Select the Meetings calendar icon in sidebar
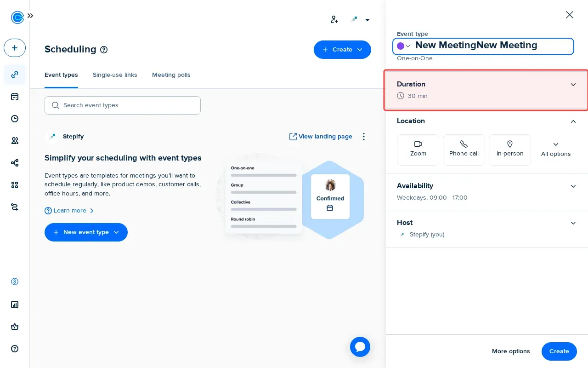588x368 pixels. [x=14, y=97]
